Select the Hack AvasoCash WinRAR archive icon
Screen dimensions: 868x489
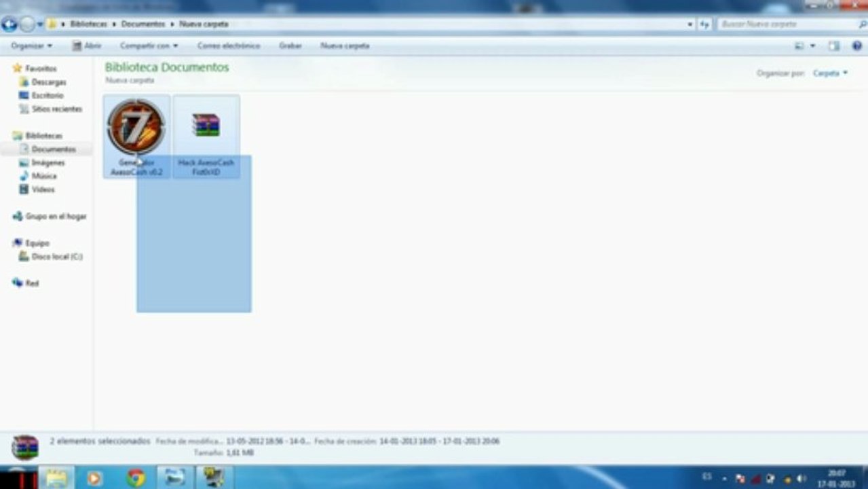206,126
